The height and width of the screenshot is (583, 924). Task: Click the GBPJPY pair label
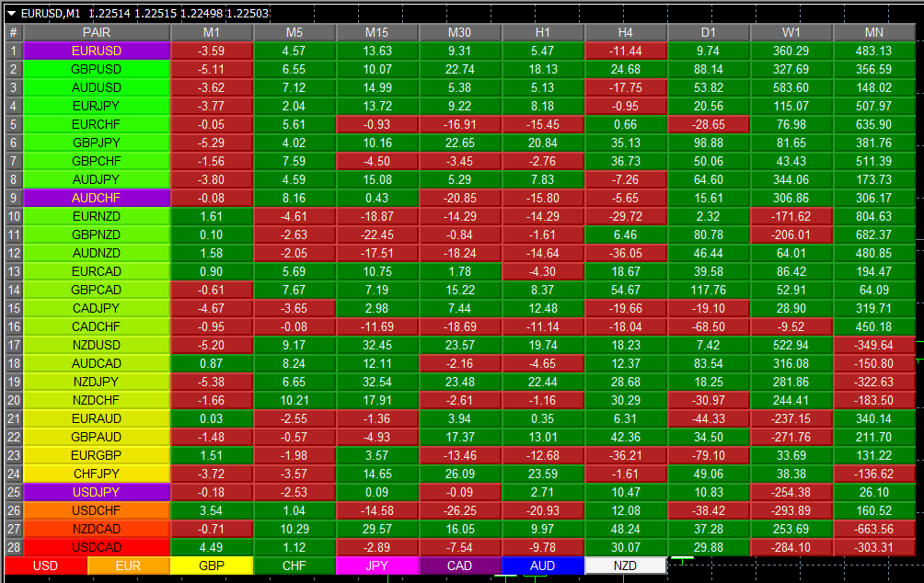coord(97,143)
